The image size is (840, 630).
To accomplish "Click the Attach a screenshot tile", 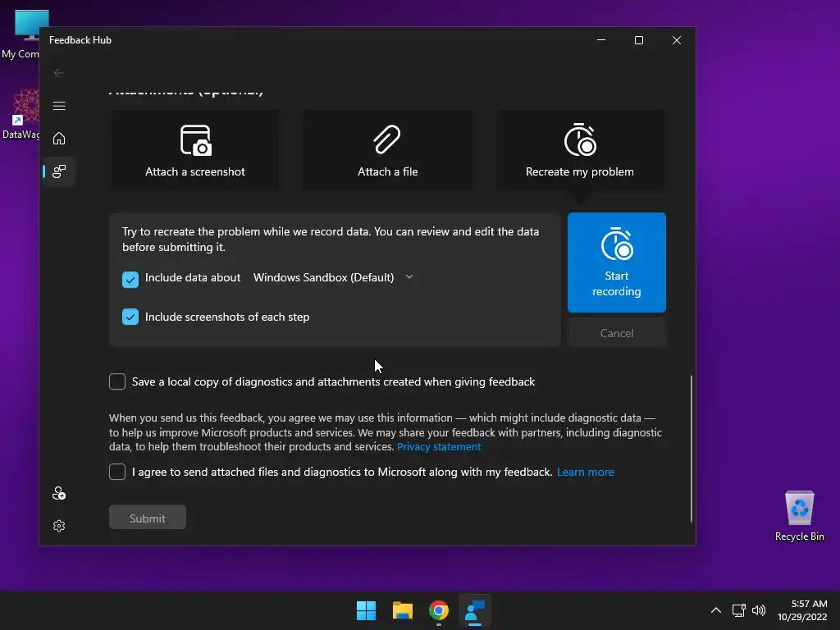I will (x=195, y=151).
